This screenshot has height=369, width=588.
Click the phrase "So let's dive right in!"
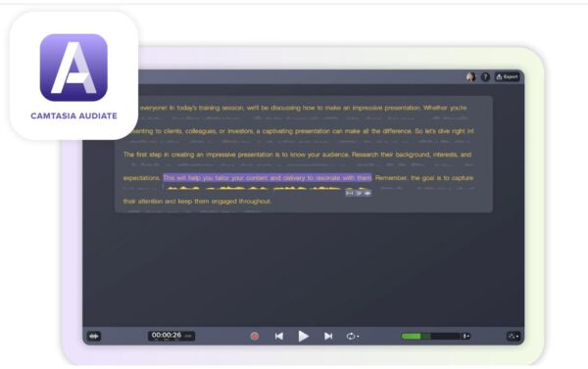click(444, 131)
